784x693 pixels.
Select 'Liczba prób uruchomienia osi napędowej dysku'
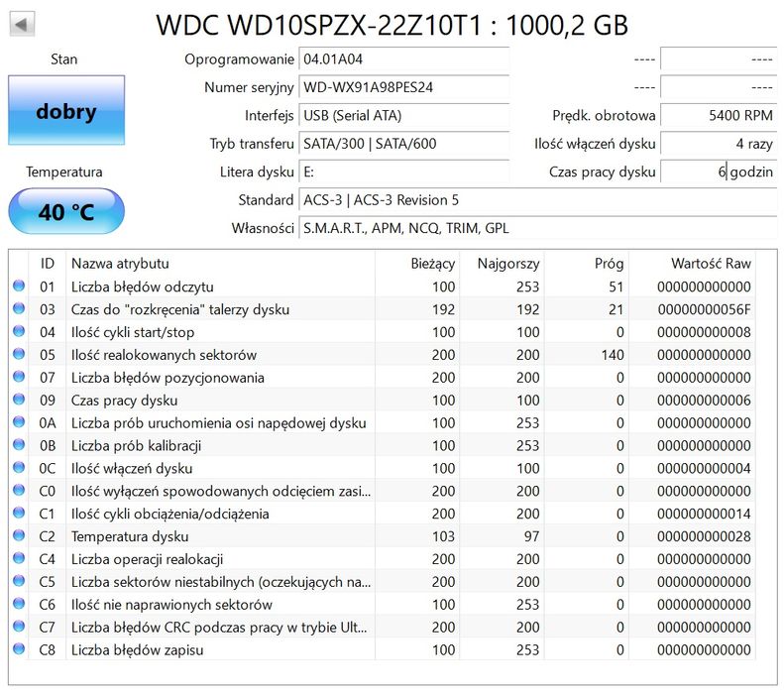[383, 422]
